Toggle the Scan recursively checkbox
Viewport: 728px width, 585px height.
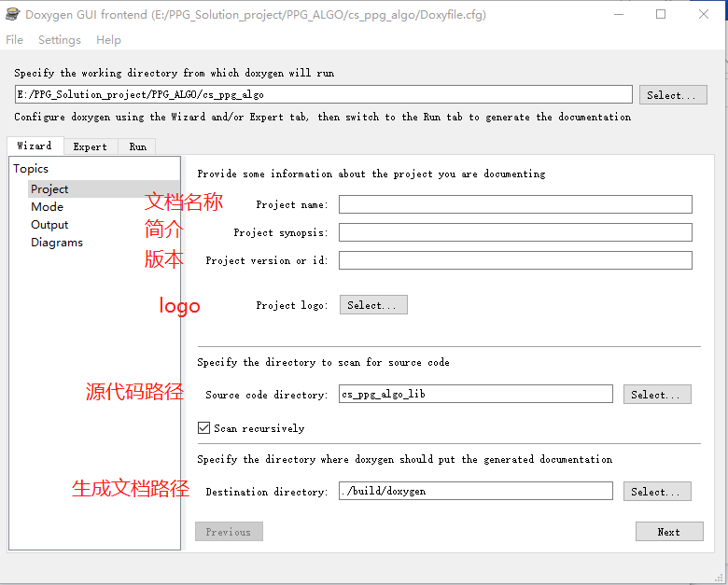click(x=203, y=427)
